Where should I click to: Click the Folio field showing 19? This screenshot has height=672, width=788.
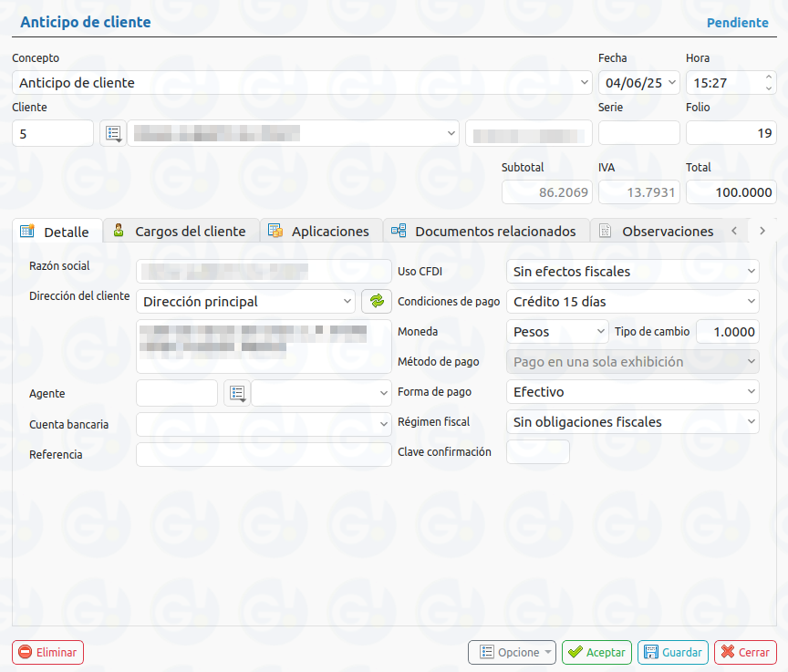[x=731, y=133]
